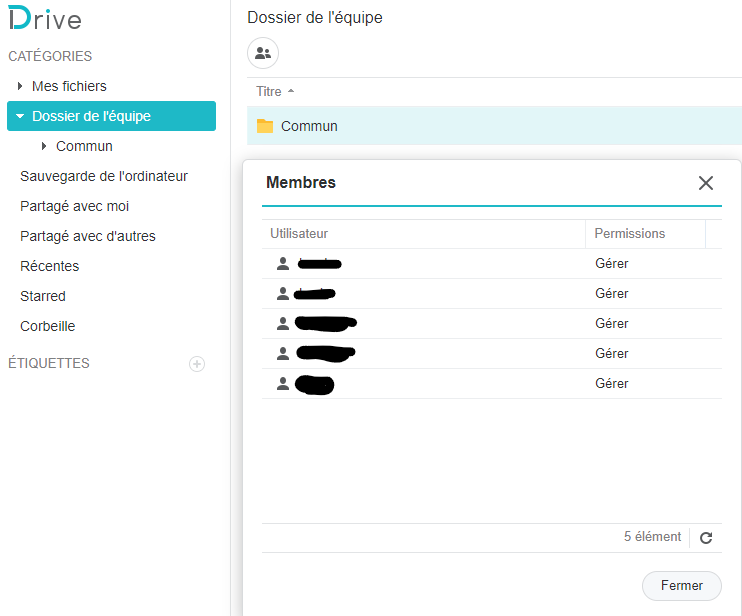Screen dimensions: 742x616
Task: Click the Drive logo
Action: pyautogui.click(x=45, y=19)
